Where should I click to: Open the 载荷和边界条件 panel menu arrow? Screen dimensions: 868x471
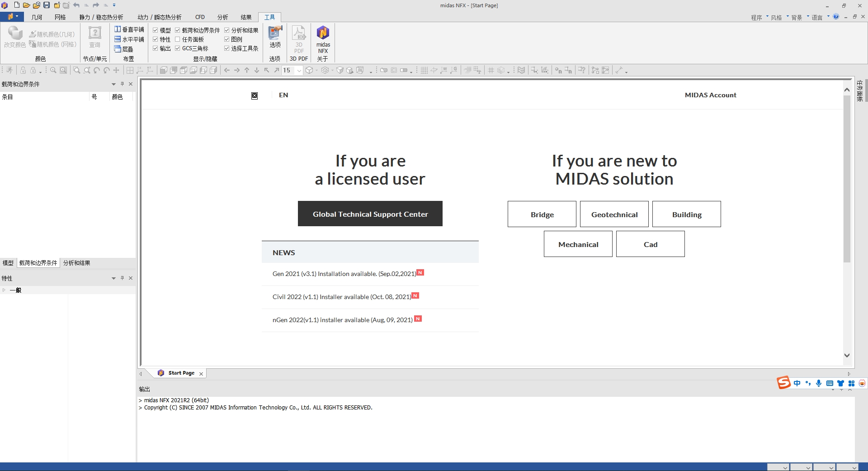pyautogui.click(x=113, y=84)
